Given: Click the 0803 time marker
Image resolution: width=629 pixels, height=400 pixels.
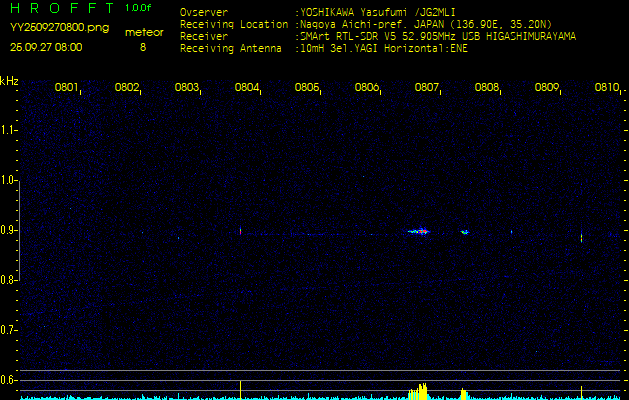Looking at the screenshot, I should [x=187, y=87].
